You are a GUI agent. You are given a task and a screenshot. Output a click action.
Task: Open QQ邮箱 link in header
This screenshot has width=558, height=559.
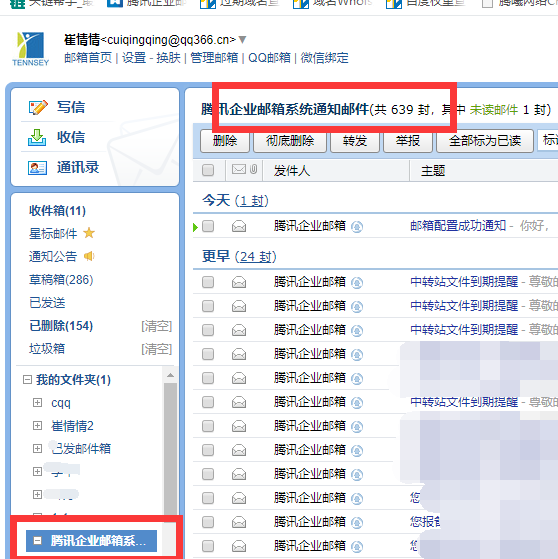[x=269, y=58]
